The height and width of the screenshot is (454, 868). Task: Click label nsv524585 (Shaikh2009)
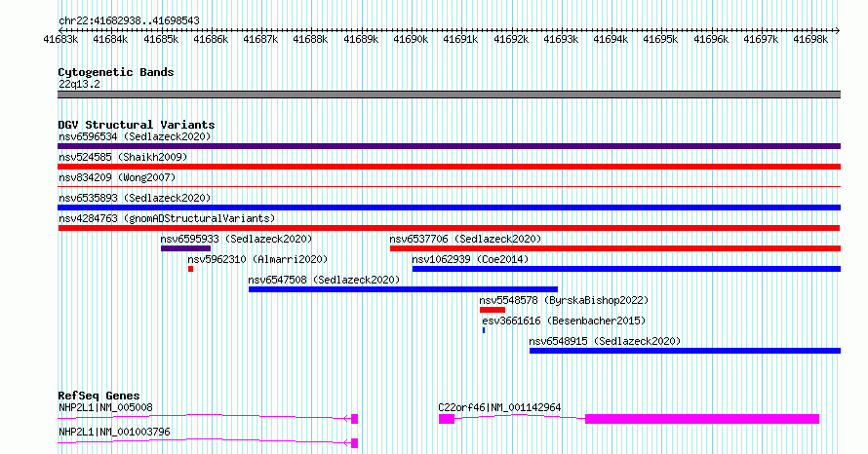click(123, 157)
